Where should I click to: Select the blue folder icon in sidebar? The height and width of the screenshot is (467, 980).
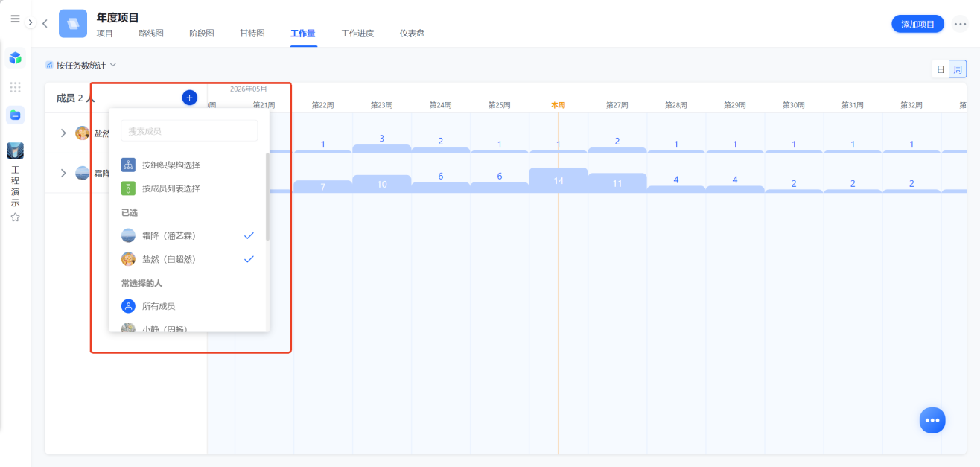[15, 115]
